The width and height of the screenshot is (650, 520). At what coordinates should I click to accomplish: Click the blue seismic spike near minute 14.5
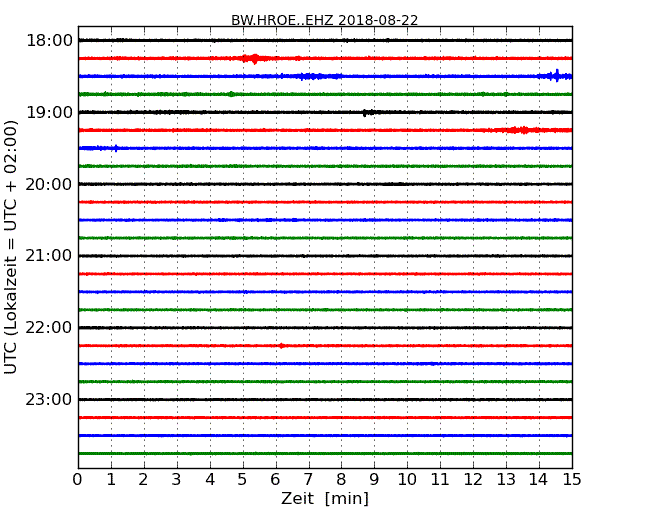coord(557,76)
